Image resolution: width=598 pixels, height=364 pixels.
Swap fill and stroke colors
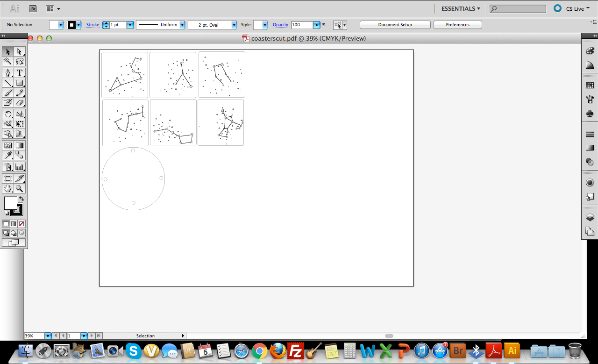21,199
